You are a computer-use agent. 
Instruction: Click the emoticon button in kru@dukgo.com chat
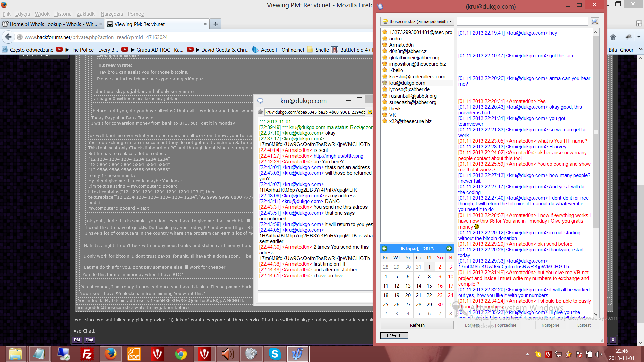pyautogui.click(x=370, y=112)
